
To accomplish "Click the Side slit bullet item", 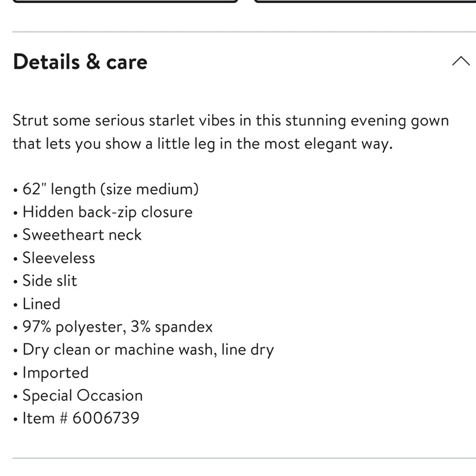I will (x=50, y=280).
